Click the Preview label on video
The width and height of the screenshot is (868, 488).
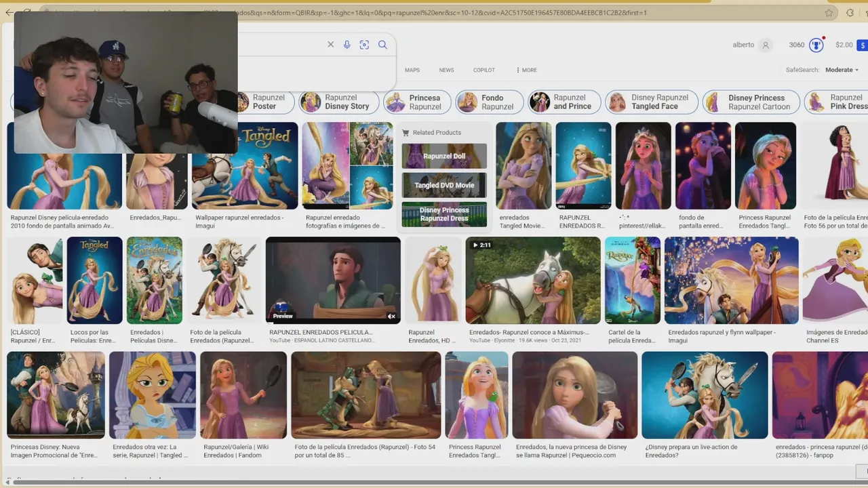coord(283,316)
